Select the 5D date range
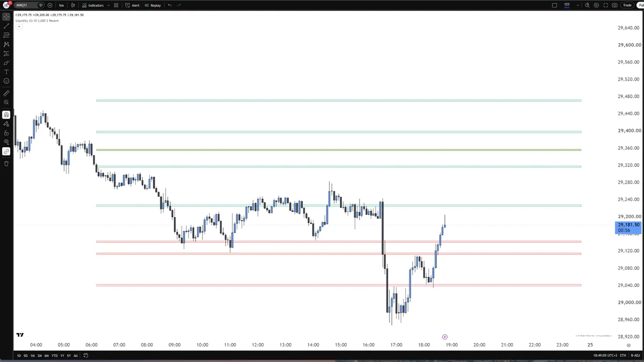Screen dimensions: 644x362 [26, 356]
